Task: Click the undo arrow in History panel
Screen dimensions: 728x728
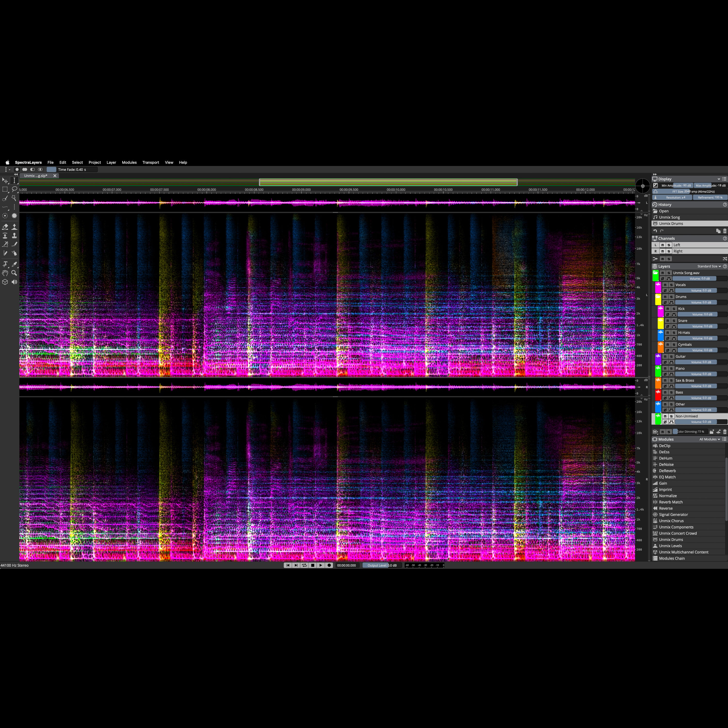Action: click(655, 231)
